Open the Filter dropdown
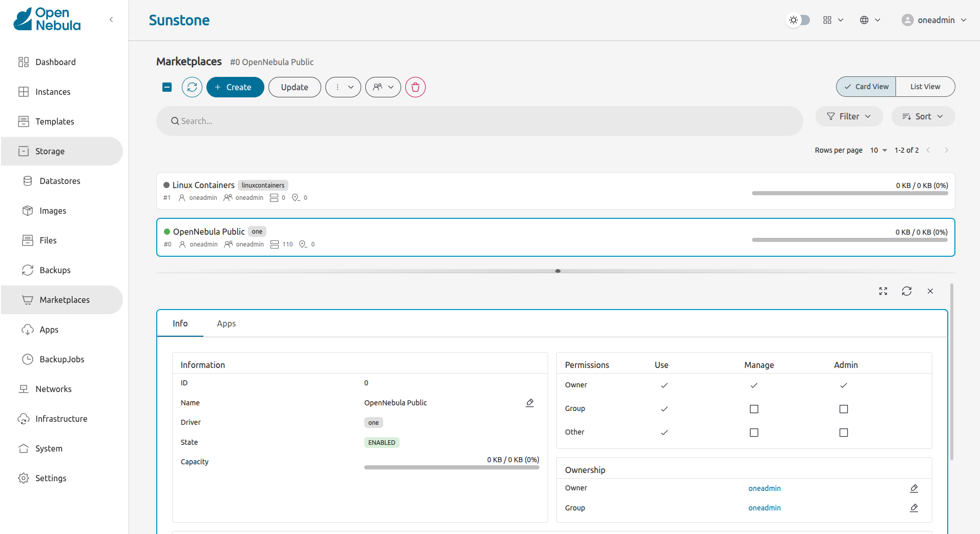Image resolution: width=980 pixels, height=534 pixels. pyautogui.click(x=849, y=116)
